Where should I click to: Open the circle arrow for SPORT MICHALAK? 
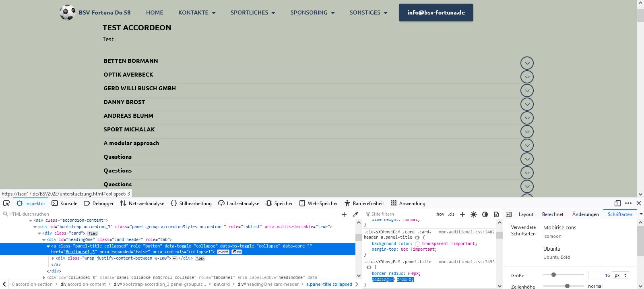click(x=527, y=131)
